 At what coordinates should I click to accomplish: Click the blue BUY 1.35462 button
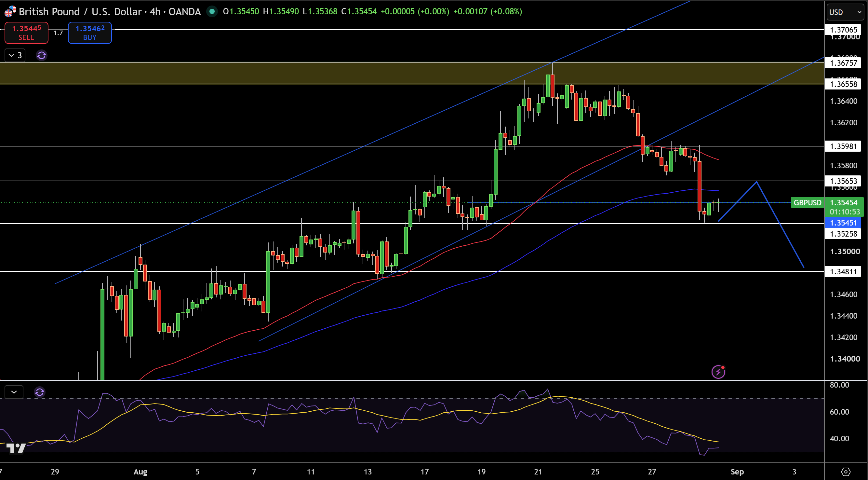[90, 33]
